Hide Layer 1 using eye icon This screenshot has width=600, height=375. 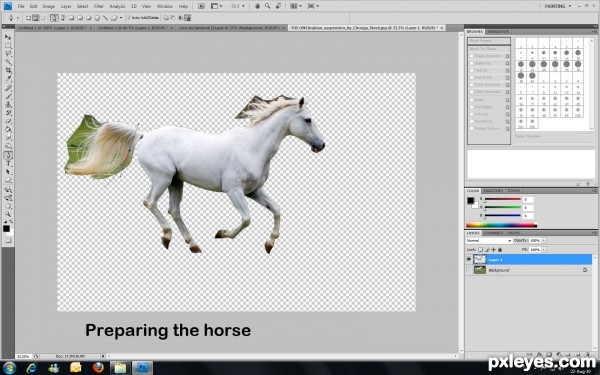tap(469, 259)
